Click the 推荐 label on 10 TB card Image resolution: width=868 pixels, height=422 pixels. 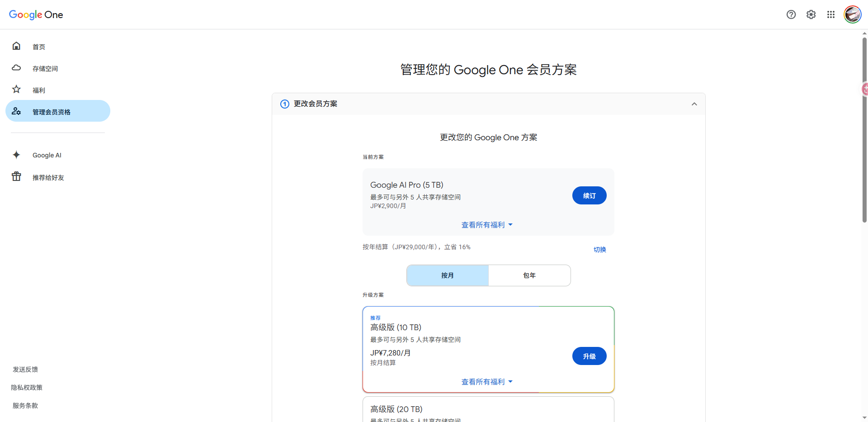point(376,318)
